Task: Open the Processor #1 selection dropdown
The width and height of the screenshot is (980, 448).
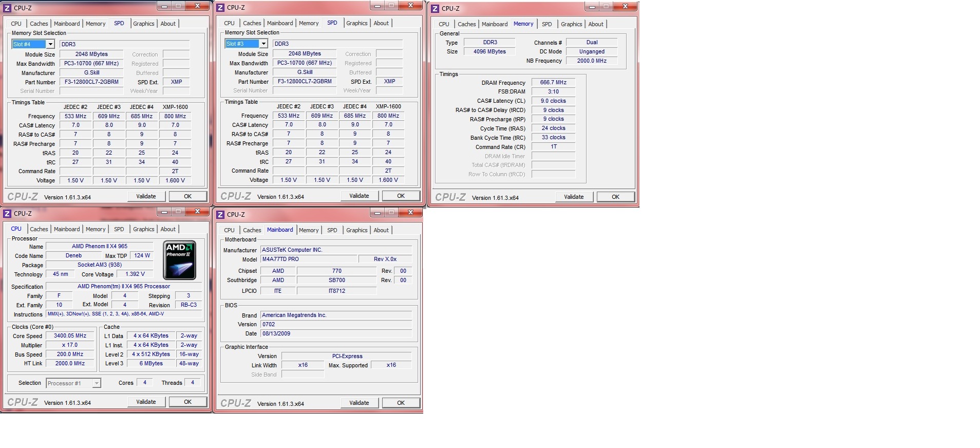Action: 96,383
